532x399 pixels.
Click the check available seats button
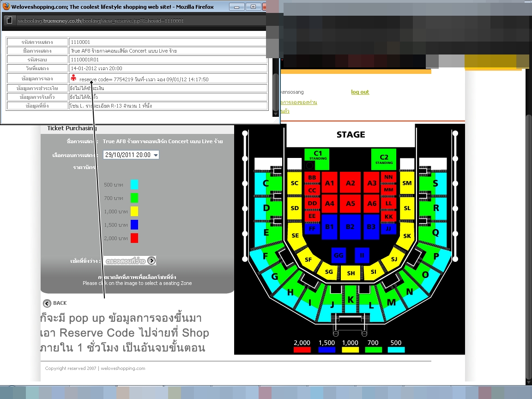(x=130, y=261)
